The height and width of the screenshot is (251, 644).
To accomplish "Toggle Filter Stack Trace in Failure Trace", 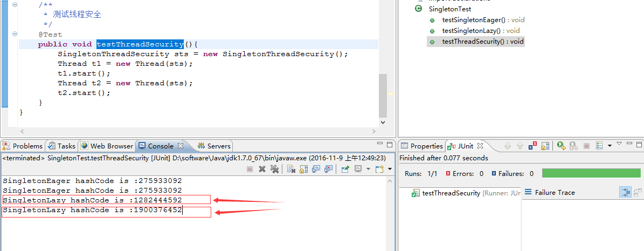I will click(626, 192).
